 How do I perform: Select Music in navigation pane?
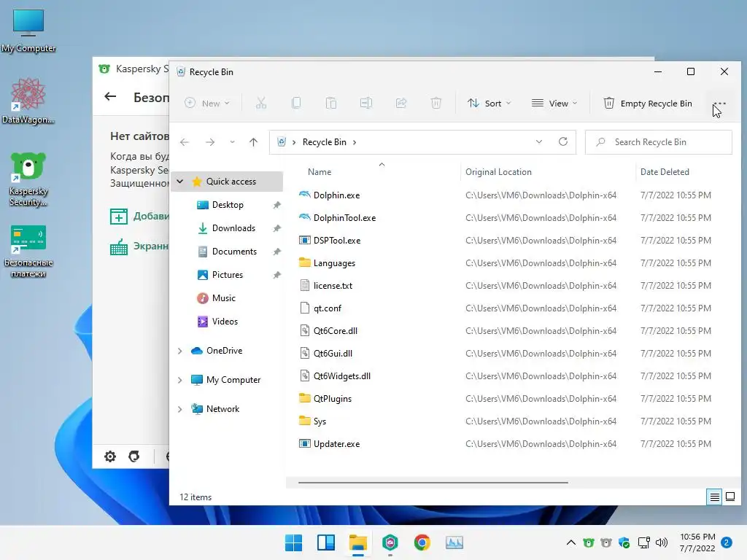coord(223,298)
